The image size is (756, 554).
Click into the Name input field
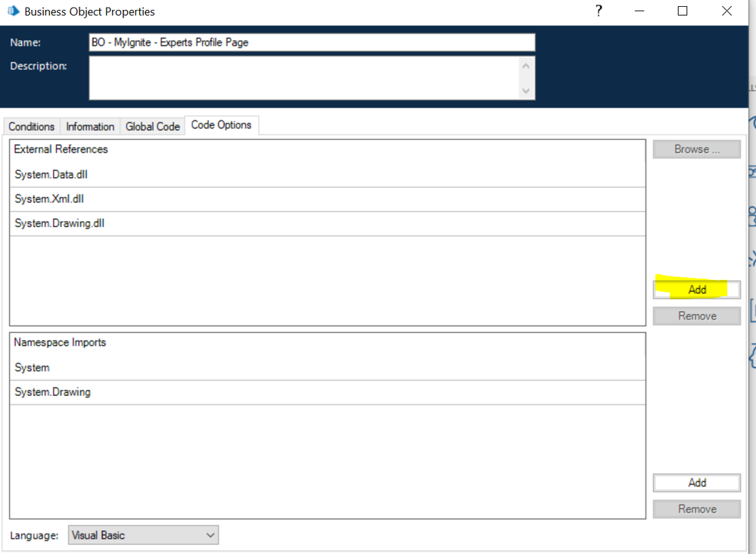[x=312, y=42]
